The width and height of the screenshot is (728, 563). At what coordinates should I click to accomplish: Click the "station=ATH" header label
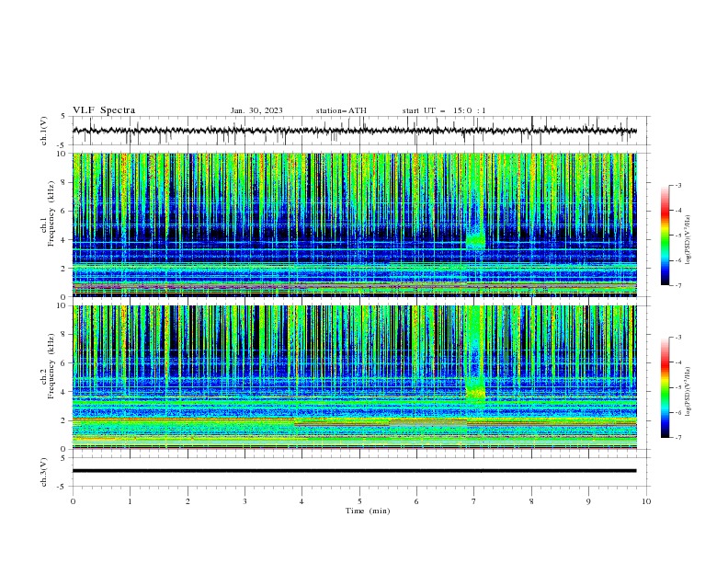341,110
